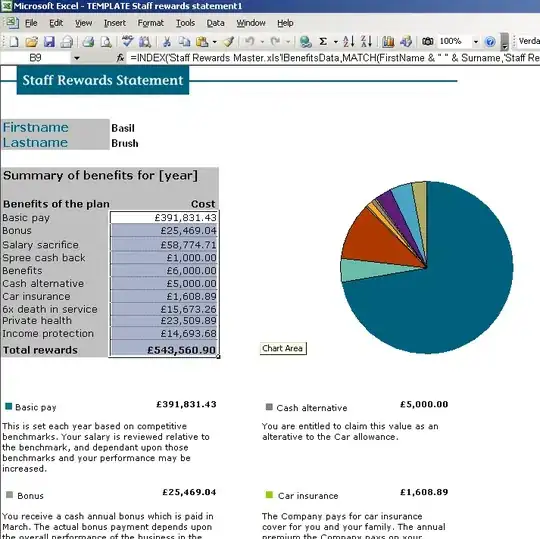Expand the Paste options arrow

215,42
